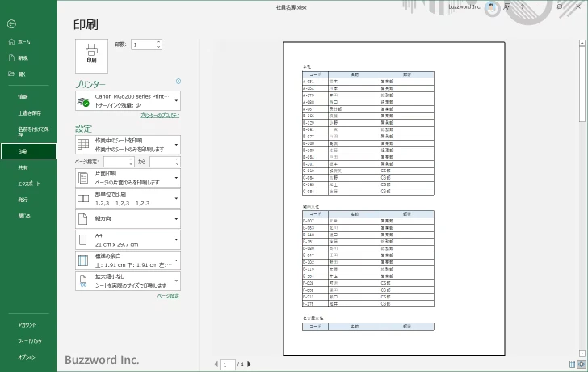Image resolution: width=588 pixels, height=372 pixels.
Task: Click the ページ設定 page setup link
Action: pos(168,296)
